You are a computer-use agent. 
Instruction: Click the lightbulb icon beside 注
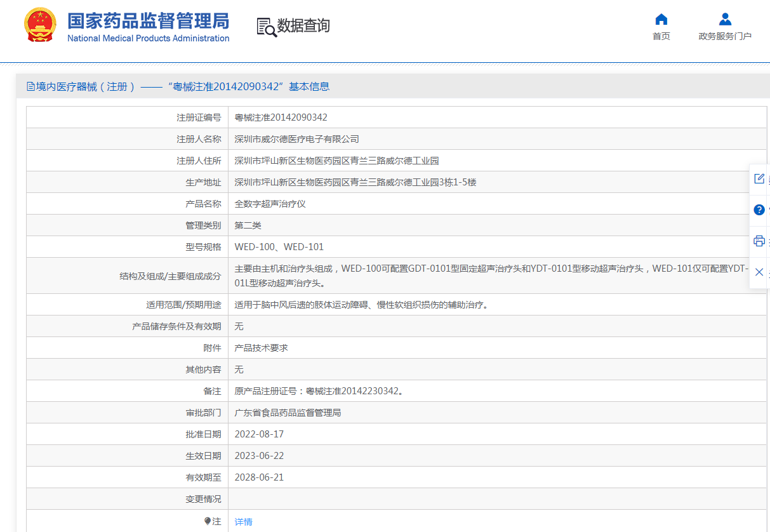[207, 521]
